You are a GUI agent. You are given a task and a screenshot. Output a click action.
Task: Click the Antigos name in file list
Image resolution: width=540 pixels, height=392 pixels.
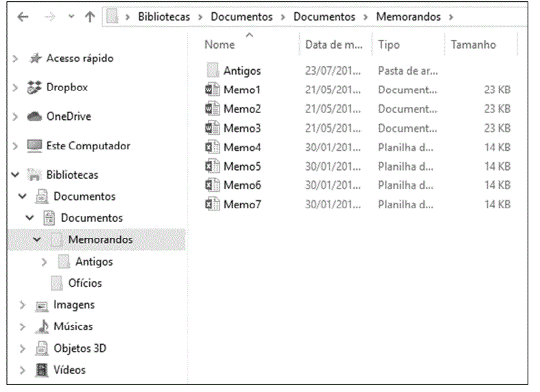(242, 71)
